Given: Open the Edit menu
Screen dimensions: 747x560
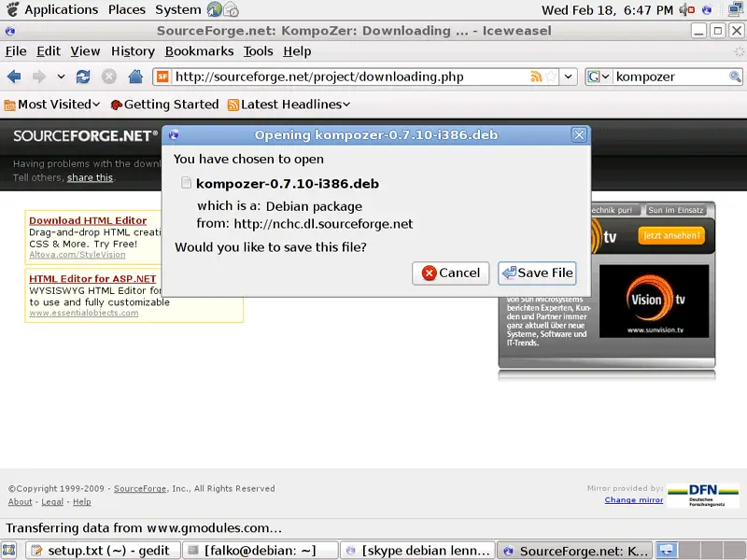Looking at the screenshot, I should (49, 51).
